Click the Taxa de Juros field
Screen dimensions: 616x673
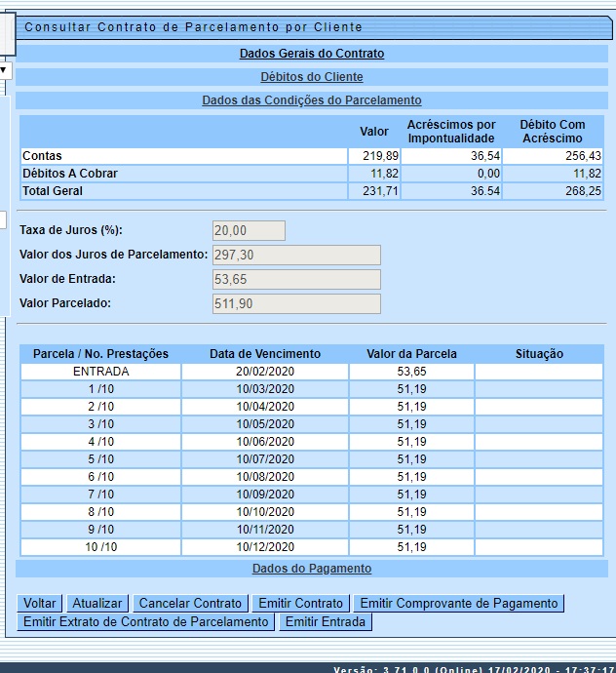tap(249, 231)
